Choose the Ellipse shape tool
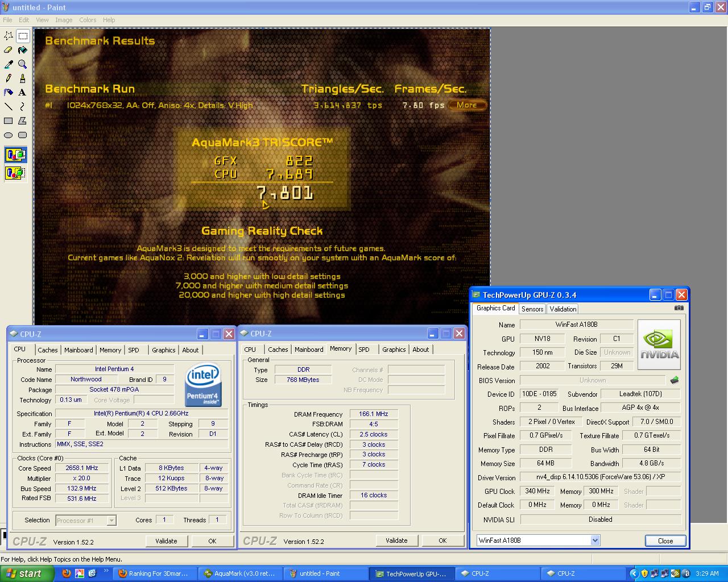This screenshot has width=728, height=582. point(9,135)
